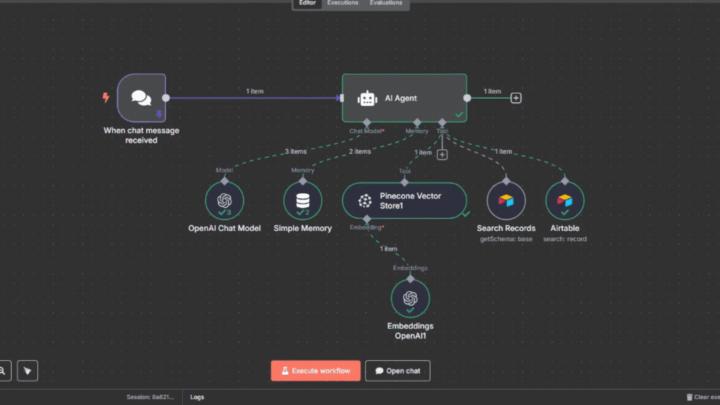The height and width of the screenshot is (405, 720).
Task: Open the Airtable search record node
Action: 565,201
